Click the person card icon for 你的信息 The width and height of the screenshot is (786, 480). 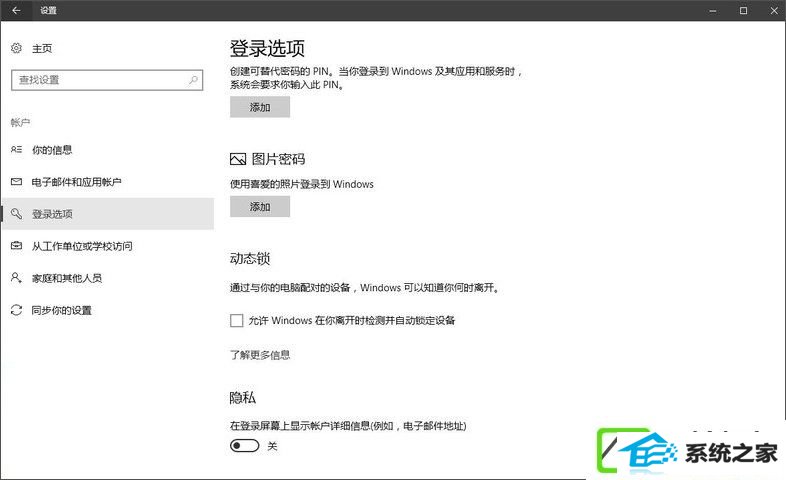click(x=16, y=149)
